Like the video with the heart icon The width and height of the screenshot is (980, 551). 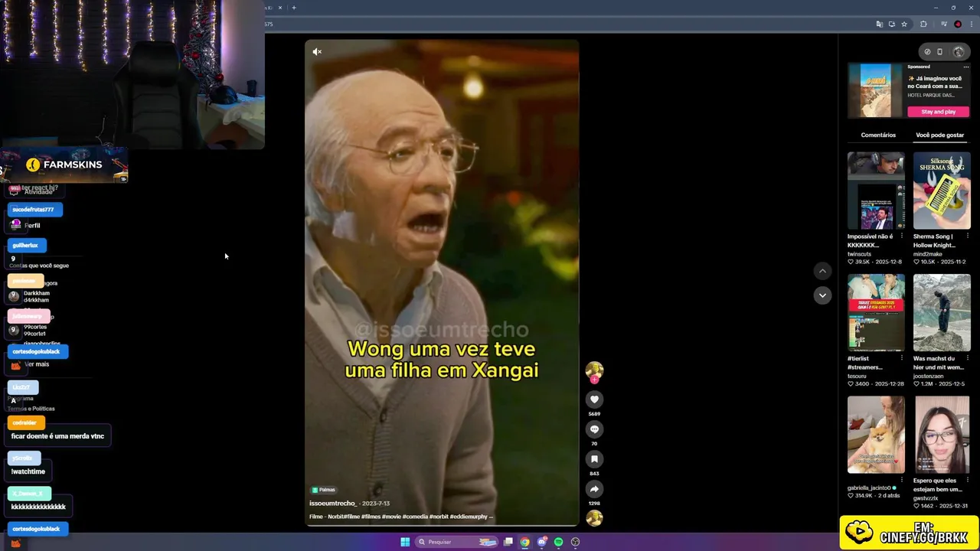594,399
